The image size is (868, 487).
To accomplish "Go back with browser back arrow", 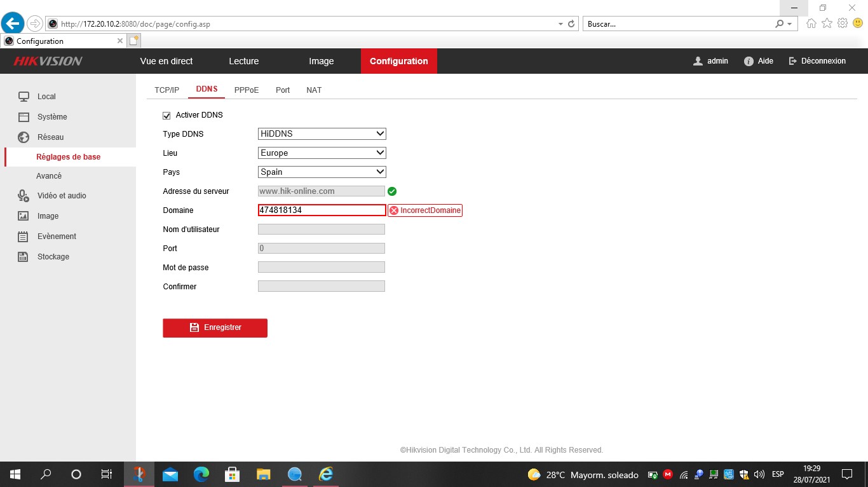I will (x=13, y=24).
